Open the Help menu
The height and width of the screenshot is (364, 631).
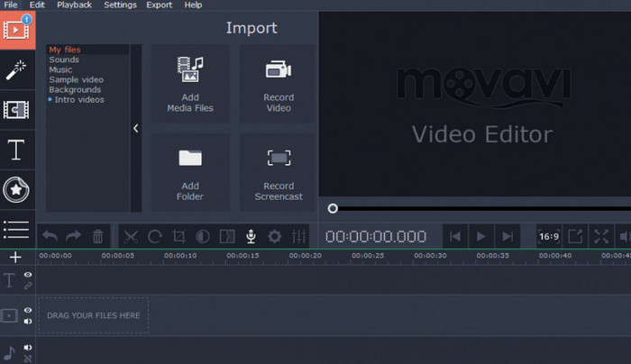(193, 5)
